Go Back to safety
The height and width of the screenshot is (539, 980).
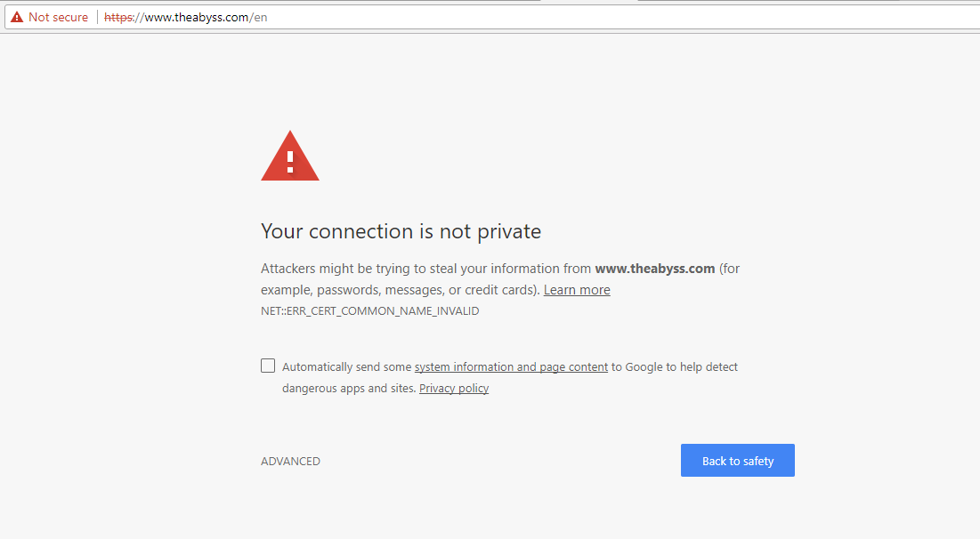pyautogui.click(x=738, y=461)
